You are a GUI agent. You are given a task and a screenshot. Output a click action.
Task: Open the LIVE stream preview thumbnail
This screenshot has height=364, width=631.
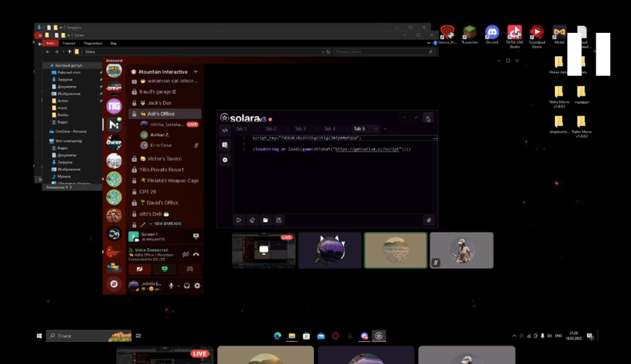(x=264, y=250)
